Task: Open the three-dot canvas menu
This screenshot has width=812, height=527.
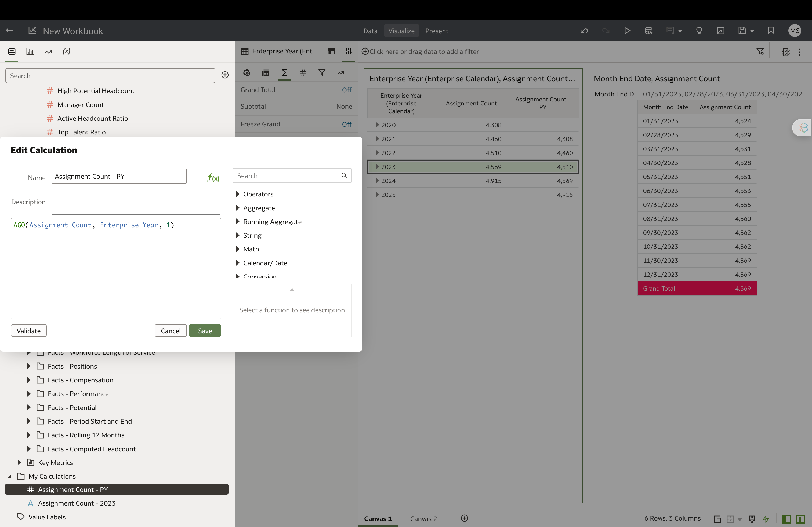Action: click(x=800, y=52)
